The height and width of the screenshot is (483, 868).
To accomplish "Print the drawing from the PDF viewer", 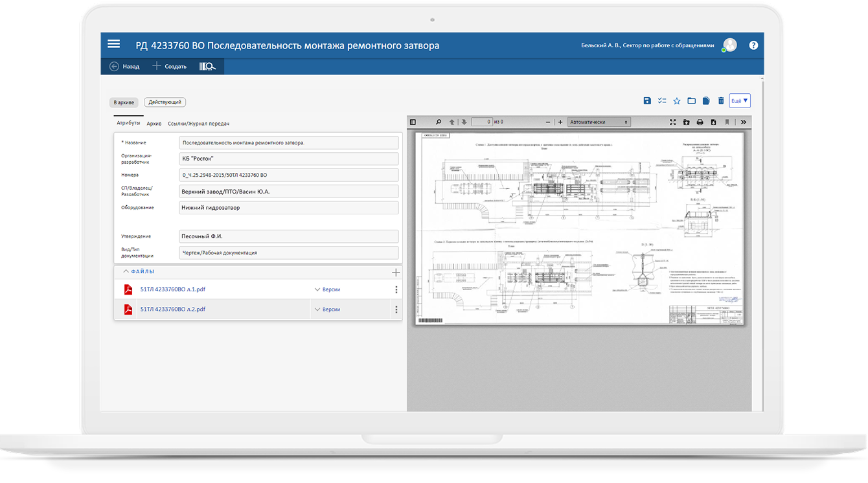I will 700,122.
